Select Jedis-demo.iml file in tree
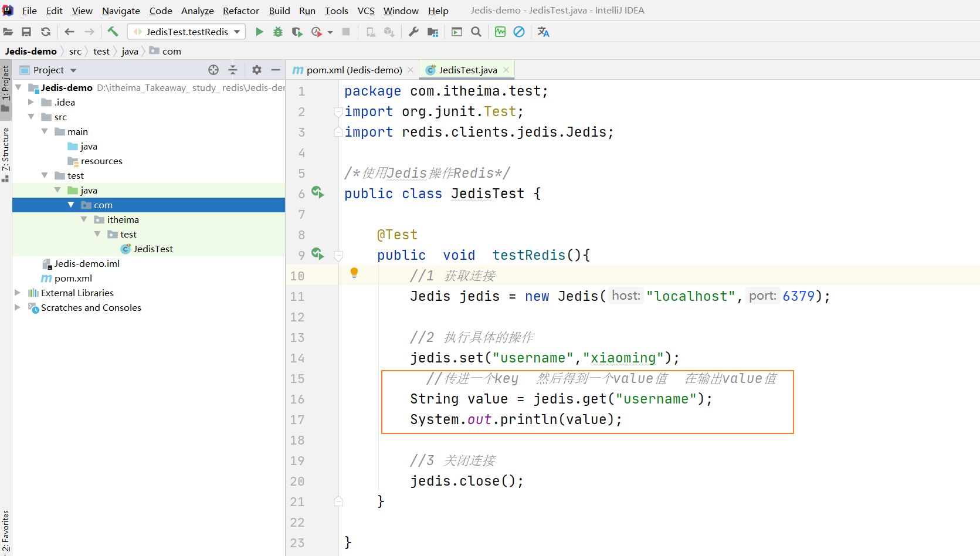The image size is (980, 556). pyautogui.click(x=87, y=263)
